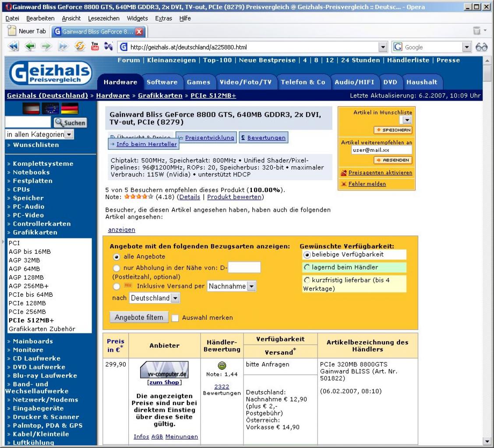Open the Wunschliste dropdown

[x=407, y=120]
